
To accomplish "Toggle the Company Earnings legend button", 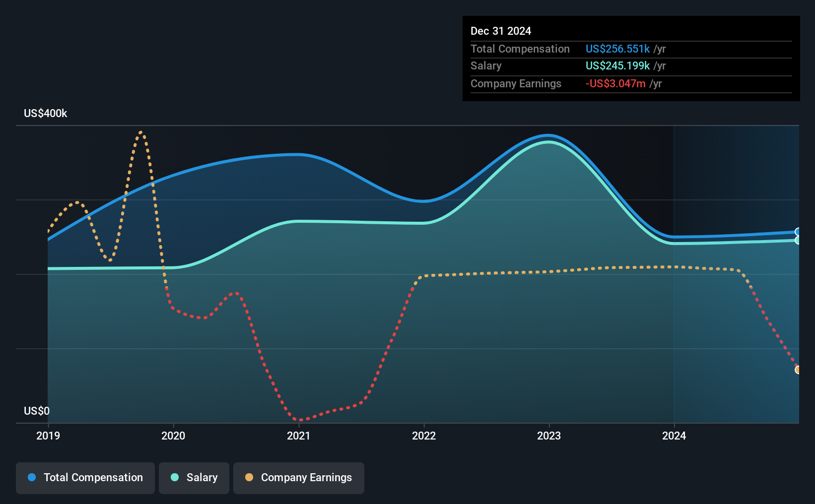I will (299, 478).
